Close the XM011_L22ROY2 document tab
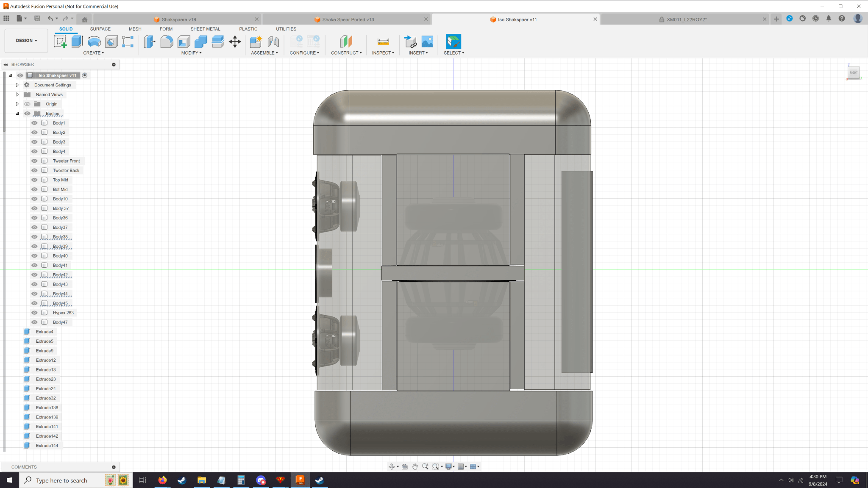This screenshot has width=868, height=488. point(764,19)
